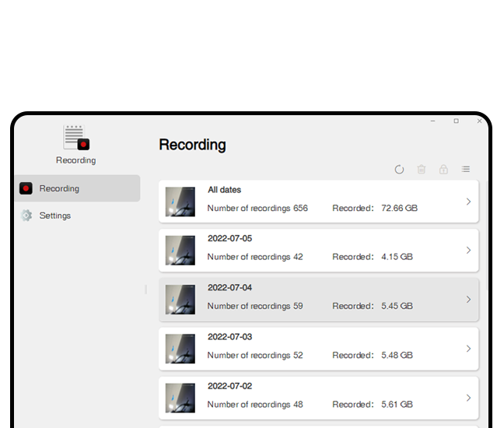Open the list view menu icon
This screenshot has height=428, width=504.
[x=466, y=169]
